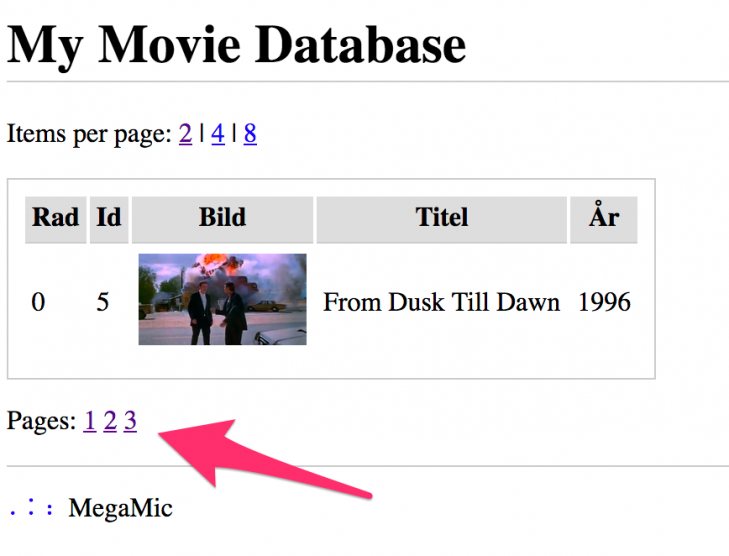Open the From Dusk Till Dawn movie image
The height and width of the screenshot is (556, 729).
coord(222,299)
